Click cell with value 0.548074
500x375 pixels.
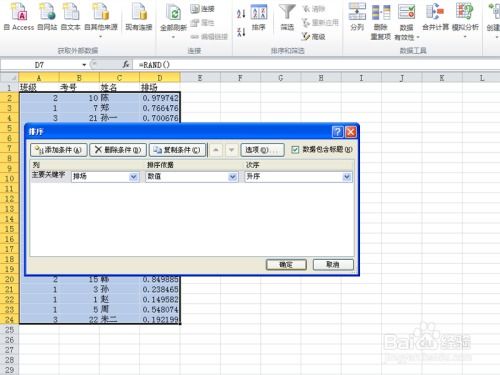(x=160, y=309)
